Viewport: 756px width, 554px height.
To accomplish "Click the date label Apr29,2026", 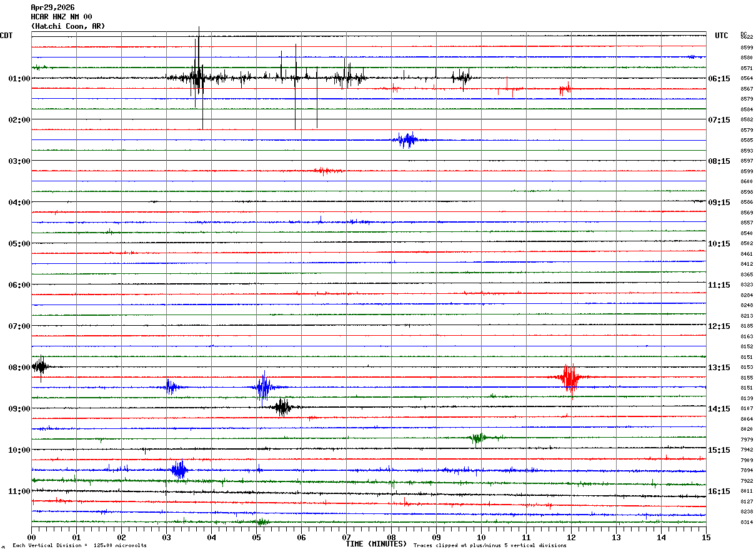I will pos(52,8).
